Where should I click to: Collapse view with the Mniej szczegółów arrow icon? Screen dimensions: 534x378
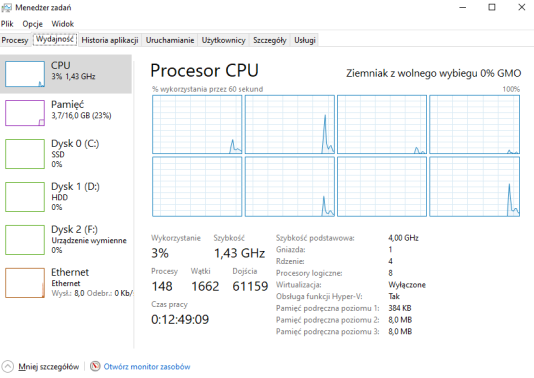pos(7,367)
